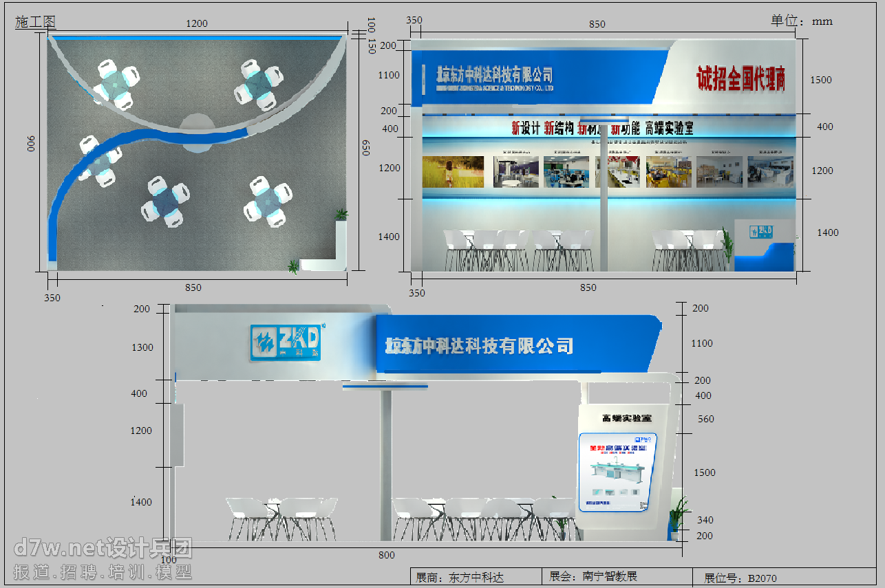885x588 pixels.
Task: Click the 高端实验室 heading on display panel
Action: tap(626, 418)
